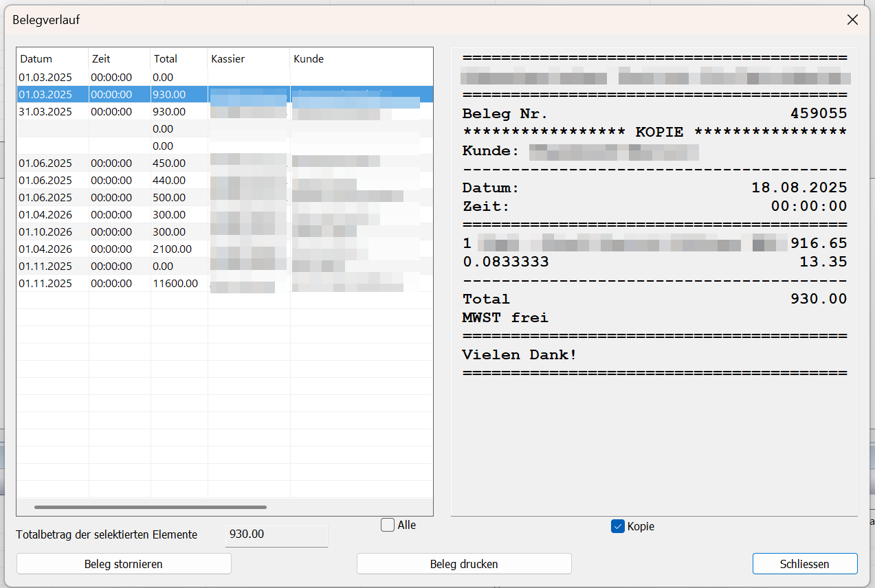This screenshot has height=588, width=875.
Task: Click the KOPIE line in receipt preview
Action: coord(654,133)
